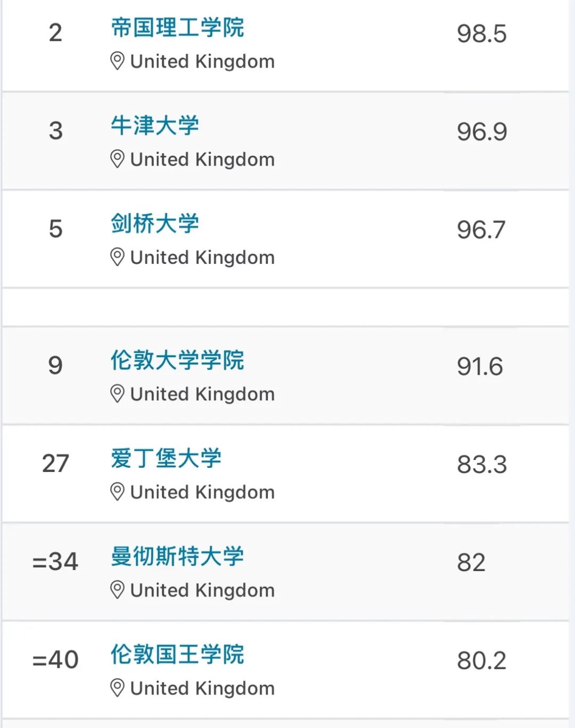This screenshot has height=728, width=575.
Task: Click location pin icon under 伦敦国王学院
Action: pos(117,688)
